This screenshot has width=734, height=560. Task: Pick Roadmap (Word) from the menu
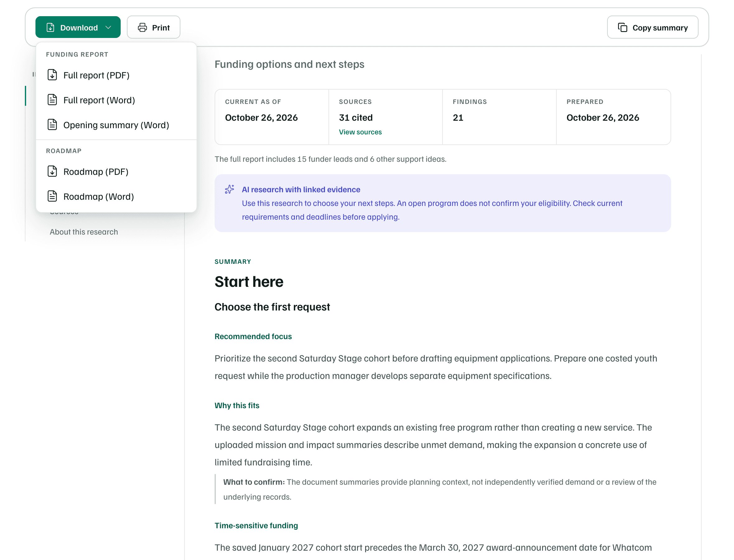116,197
